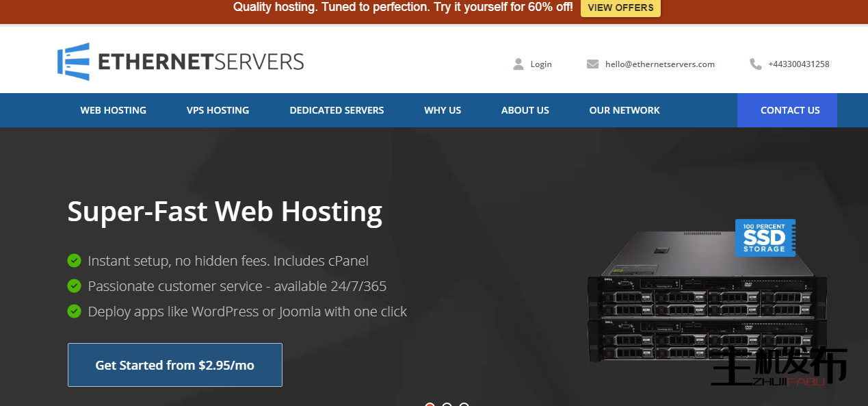Viewport: 868px width, 406px height.
Task: Open the VPS Hosting menu
Action: point(218,110)
